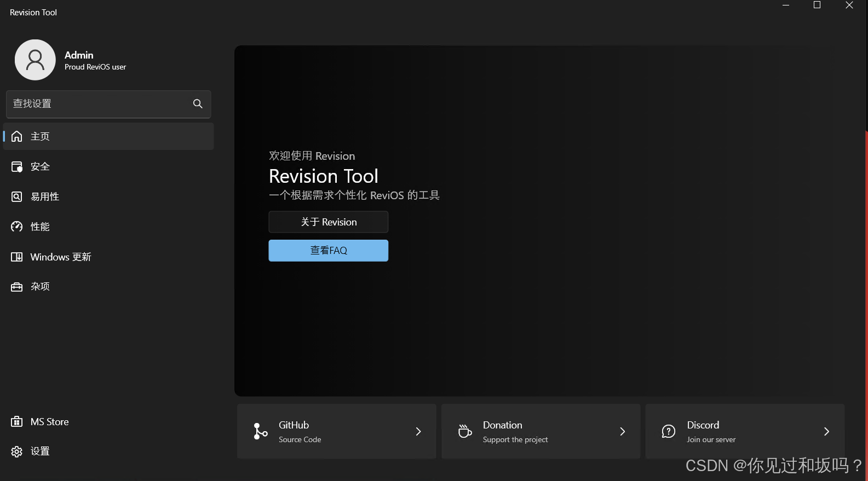Image resolution: width=868 pixels, height=481 pixels.
Task: Select the 性能 performance page
Action: coord(108,227)
